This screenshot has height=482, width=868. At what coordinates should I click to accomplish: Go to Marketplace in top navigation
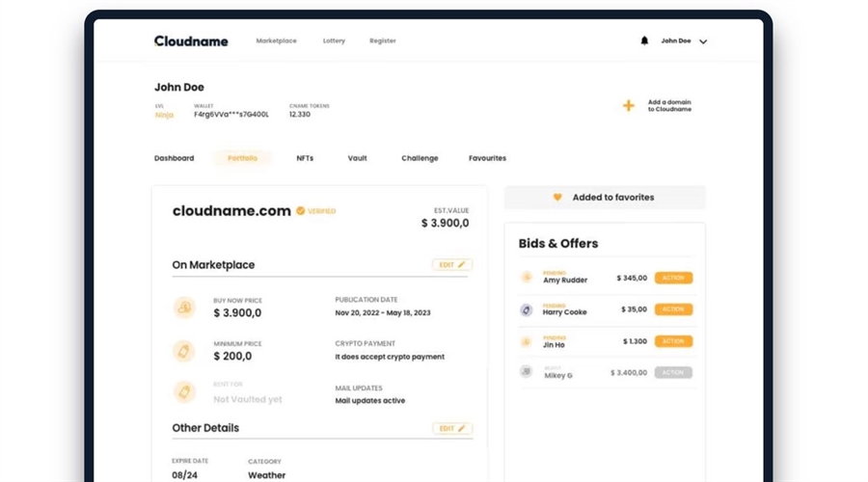pos(276,41)
